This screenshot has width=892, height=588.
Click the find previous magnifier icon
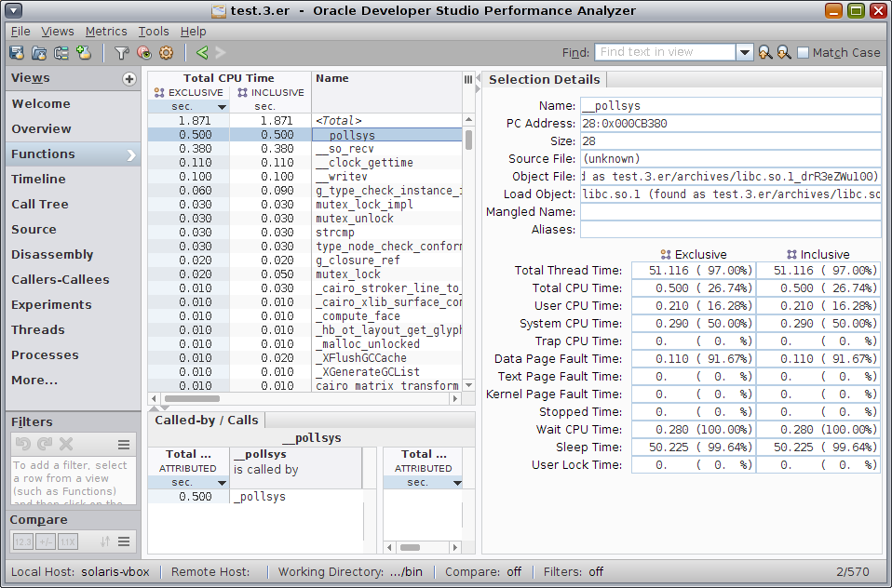pos(765,53)
